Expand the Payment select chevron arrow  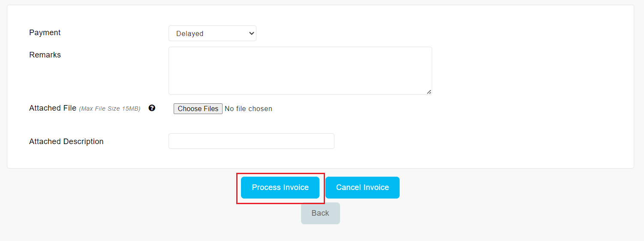[251, 33]
